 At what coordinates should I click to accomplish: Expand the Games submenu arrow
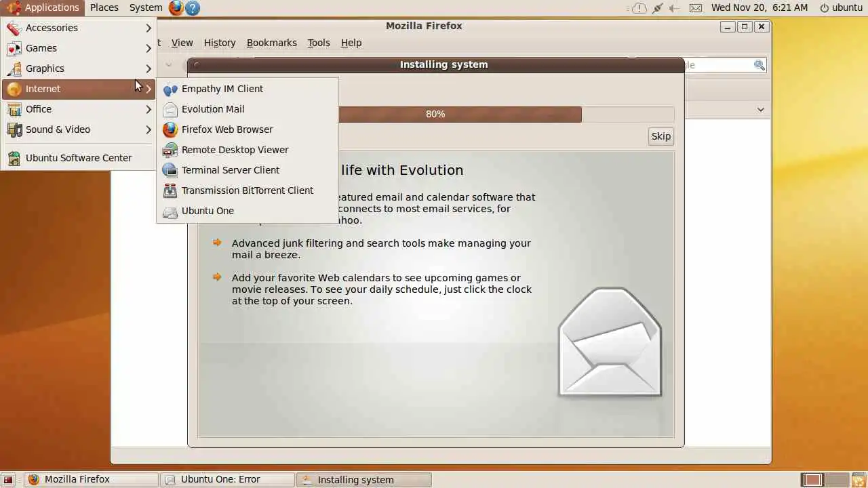click(149, 48)
